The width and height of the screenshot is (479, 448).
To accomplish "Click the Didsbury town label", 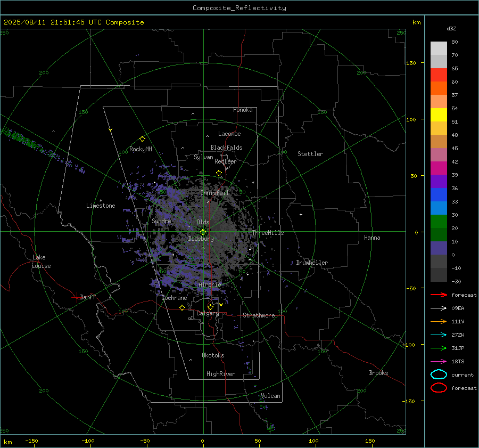I will click(x=201, y=239).
